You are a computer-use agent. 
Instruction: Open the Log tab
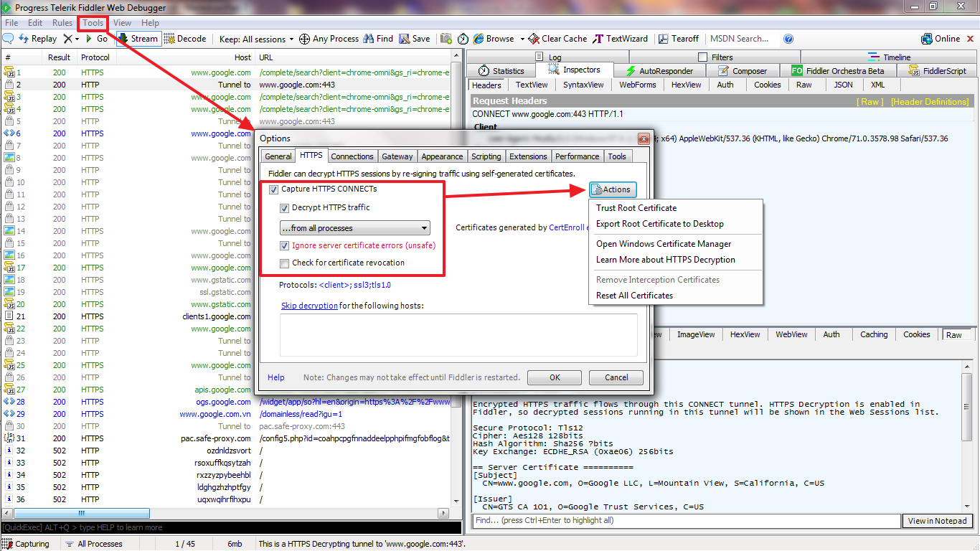tap(549, 57)
